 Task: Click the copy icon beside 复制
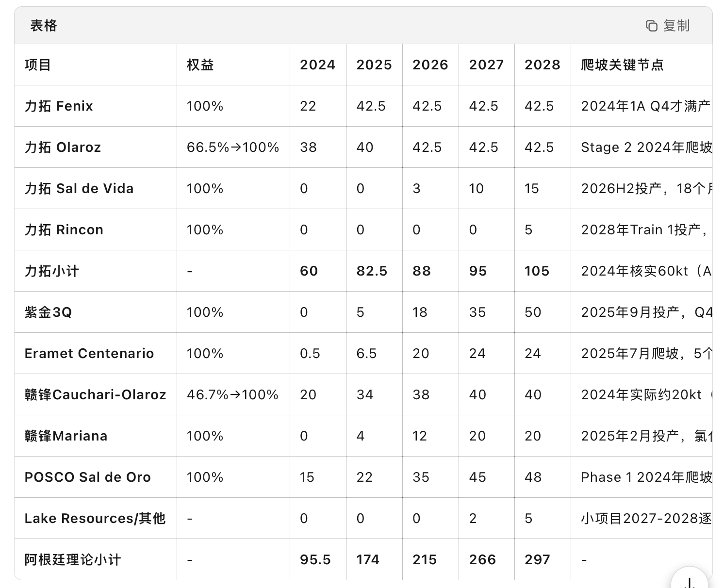pyautogui.click(x=651, y=26)
